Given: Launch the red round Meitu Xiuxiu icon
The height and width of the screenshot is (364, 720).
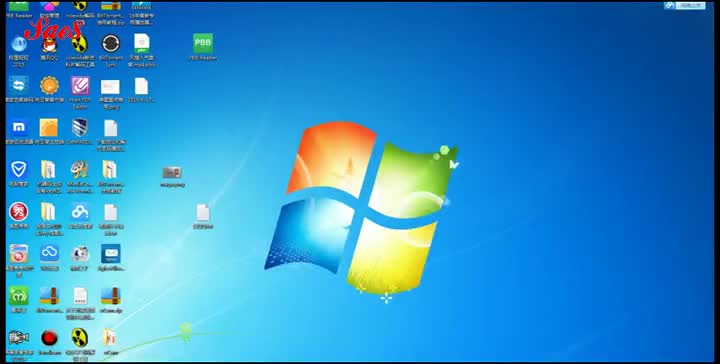Looking at the screenshot, I should [19, 212].
